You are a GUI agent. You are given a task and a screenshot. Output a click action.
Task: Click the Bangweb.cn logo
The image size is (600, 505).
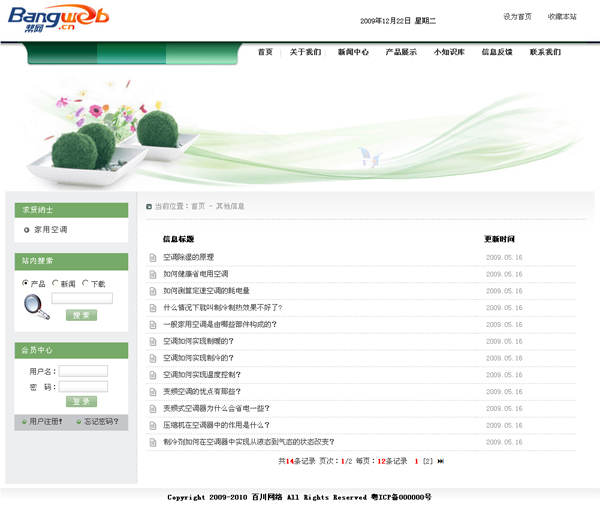58,18
